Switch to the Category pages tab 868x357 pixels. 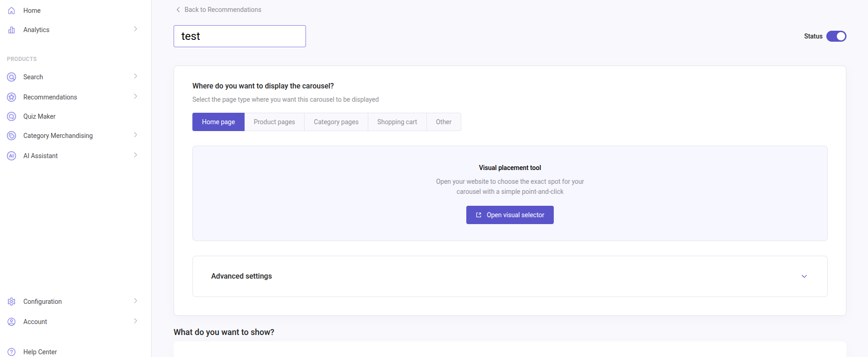click(336, 122)
